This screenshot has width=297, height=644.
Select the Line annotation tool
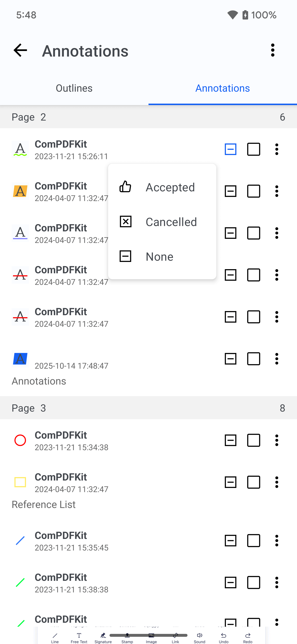pos(55,638)
